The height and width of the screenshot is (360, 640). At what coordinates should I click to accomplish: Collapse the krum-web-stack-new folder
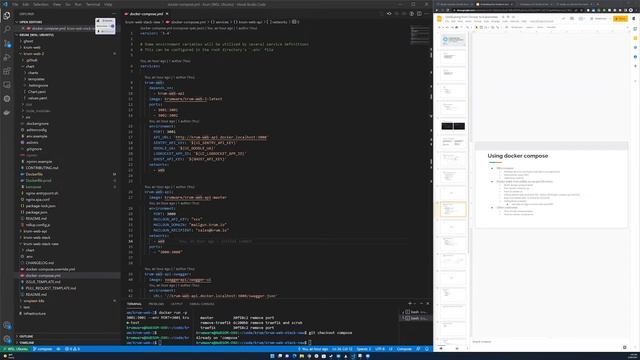coord(41,244)
